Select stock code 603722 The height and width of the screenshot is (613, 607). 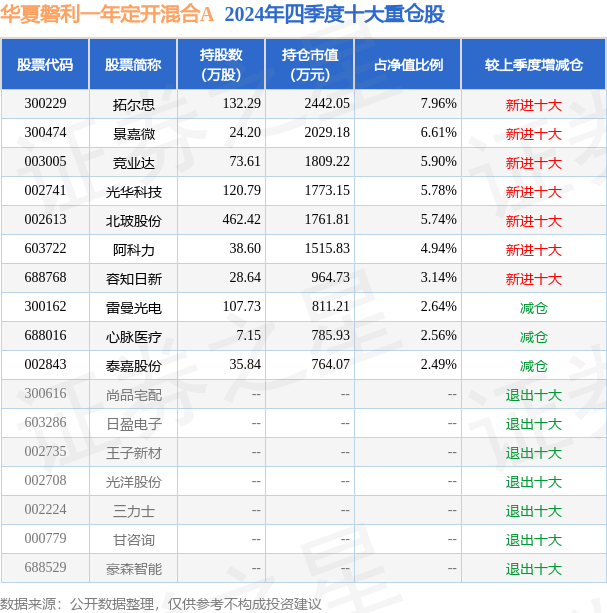tap(45, 248)
